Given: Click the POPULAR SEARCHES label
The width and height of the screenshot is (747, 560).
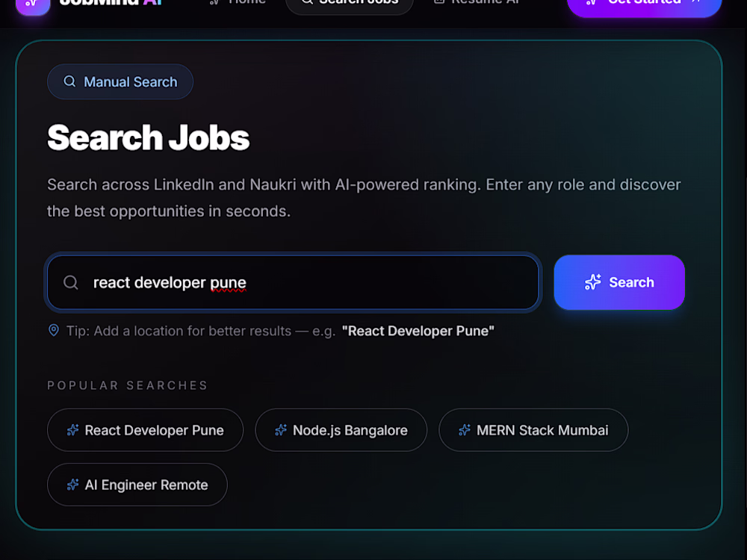Looking at the screenshot, I should click(x=127, y=385).
